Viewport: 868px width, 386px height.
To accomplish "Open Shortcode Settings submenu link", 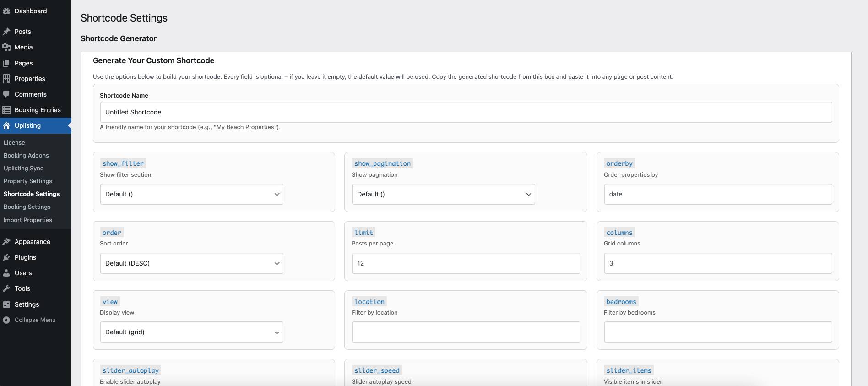I will tap(32, 194).
